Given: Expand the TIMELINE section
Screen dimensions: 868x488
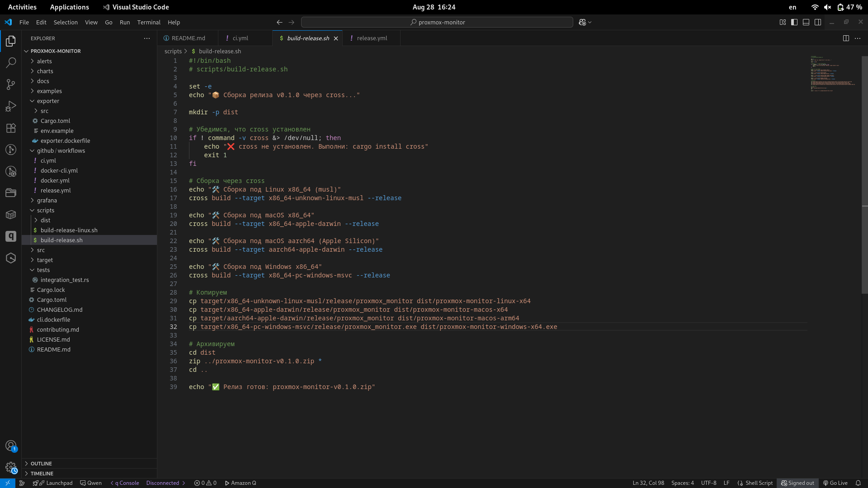Looking at the screenshot, I should click(89, 474).
